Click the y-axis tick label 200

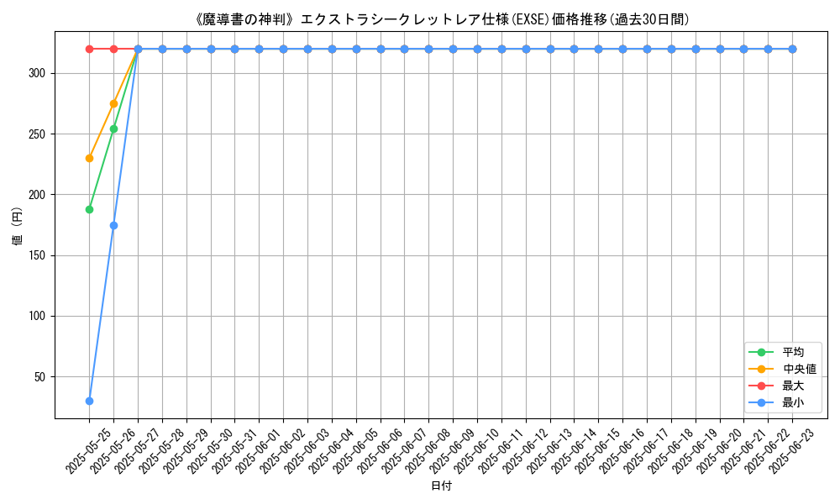[x=36, y=195]
